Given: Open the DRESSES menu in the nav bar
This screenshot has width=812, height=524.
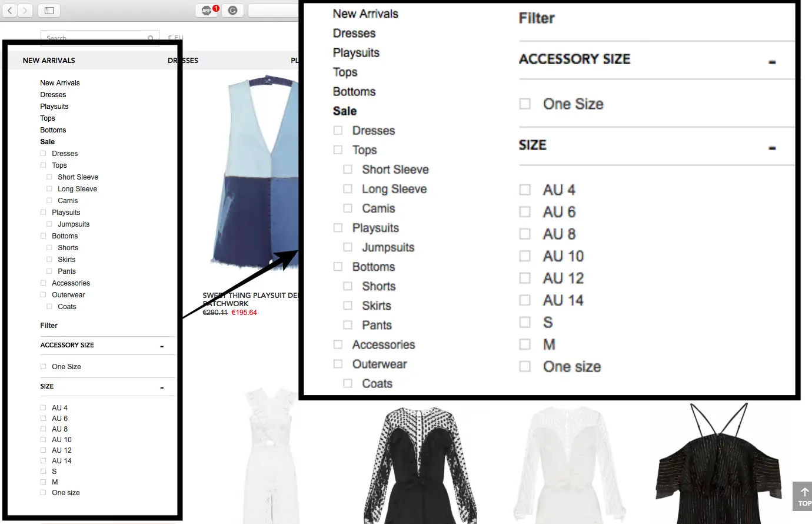Looking at the screenshot, I should click(183, 61).
